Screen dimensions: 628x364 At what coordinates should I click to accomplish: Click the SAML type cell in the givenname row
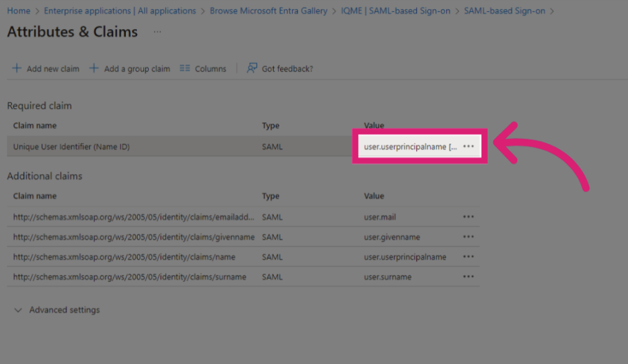pyautogui.click(x=272, y=237)
